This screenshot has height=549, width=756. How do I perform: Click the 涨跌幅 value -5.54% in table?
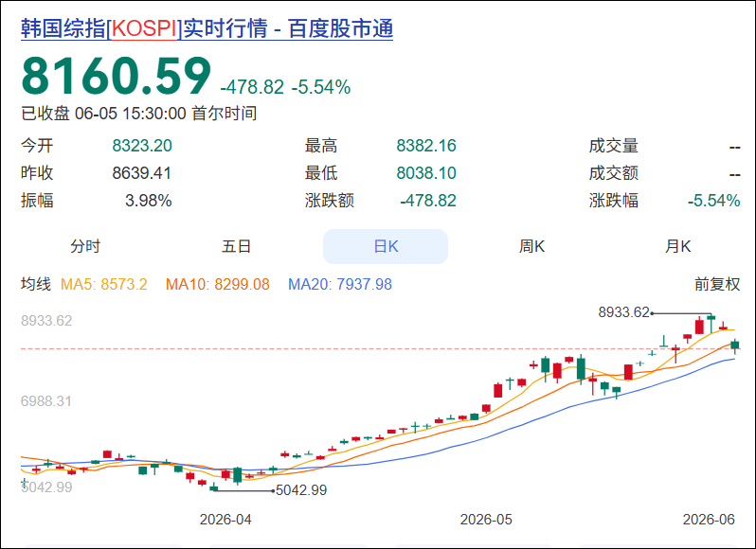click(x=713, y=201)
